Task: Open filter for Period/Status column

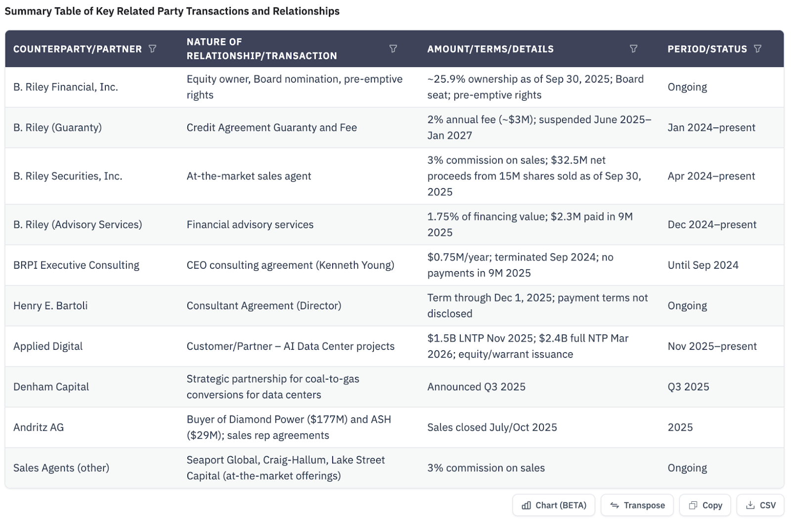Action: pyautogui.click(x=757, y=49)
